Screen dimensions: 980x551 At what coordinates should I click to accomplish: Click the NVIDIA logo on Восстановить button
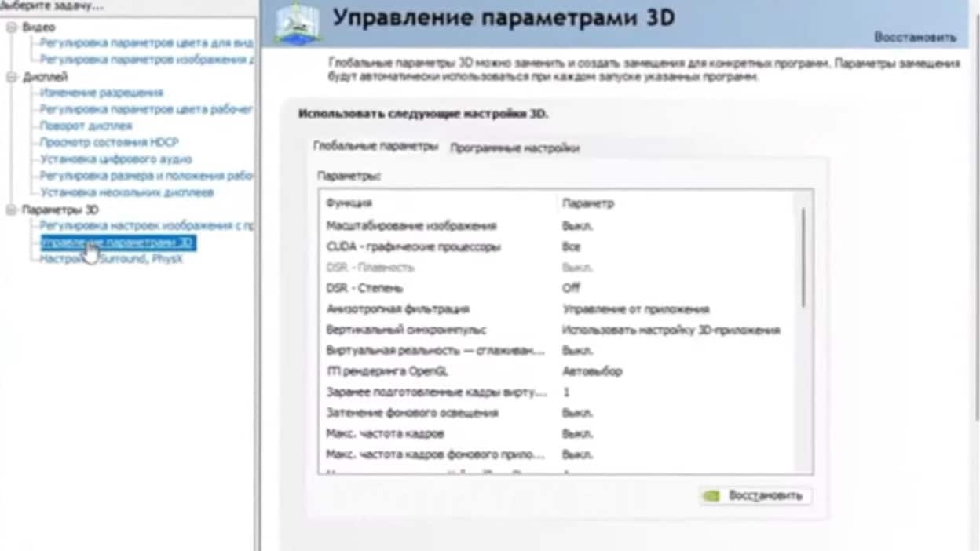[x=711, y=496]
